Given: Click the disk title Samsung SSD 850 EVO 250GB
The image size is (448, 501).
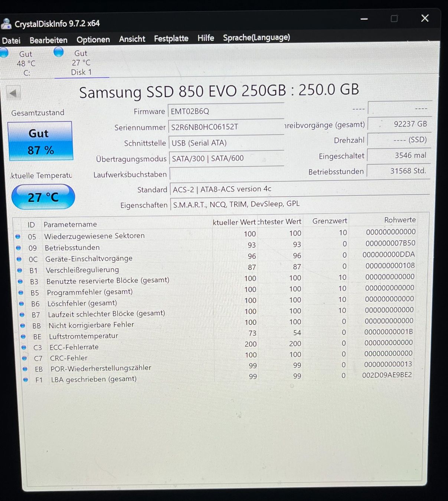Looking at the screenshot, I should 219,91.
